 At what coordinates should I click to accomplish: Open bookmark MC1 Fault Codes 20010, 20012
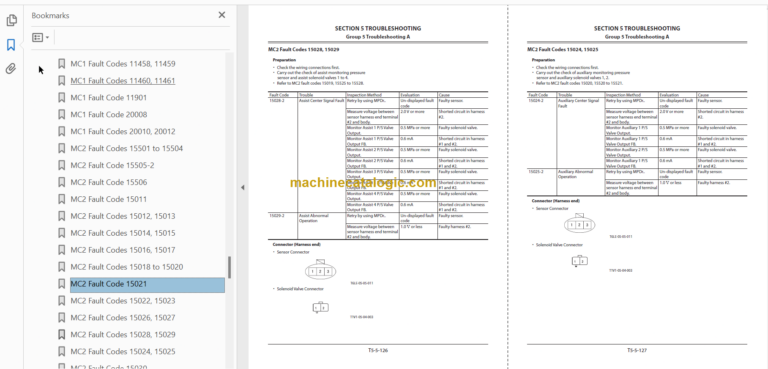click(122, 131)
